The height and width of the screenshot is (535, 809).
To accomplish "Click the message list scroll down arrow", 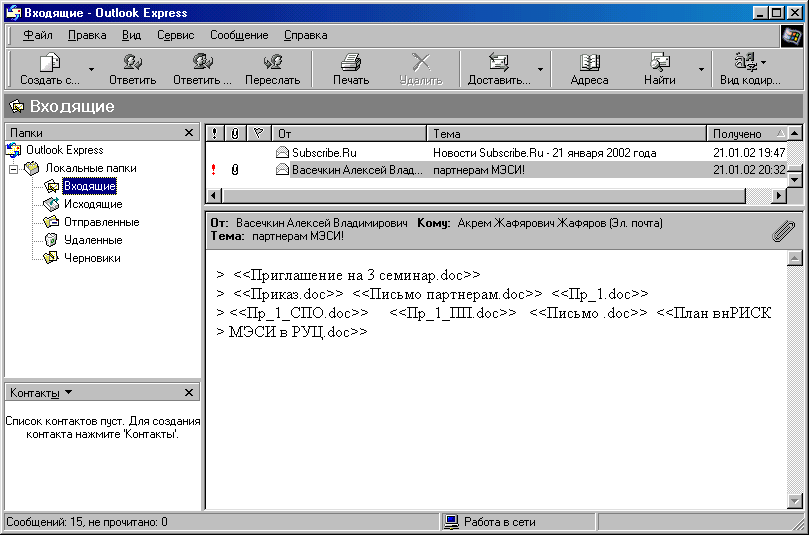I will coord(795,180).
